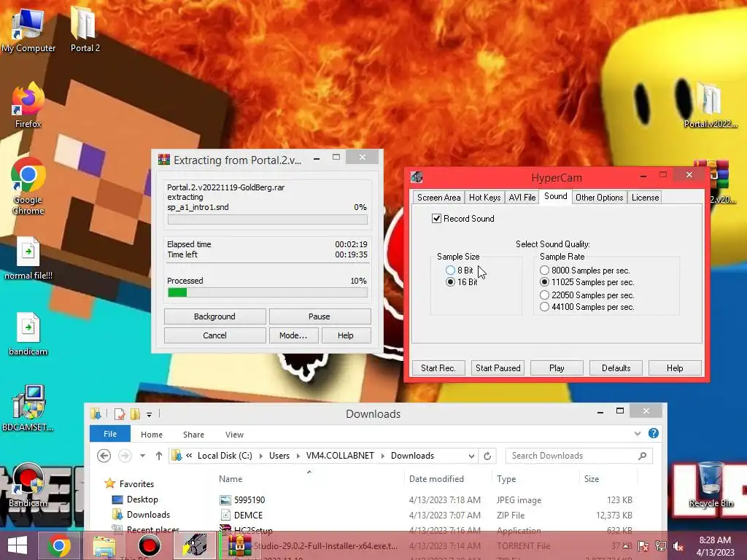747x560 pixels.
Task: Open HyperCam License tab
Action: pos(645,197)
